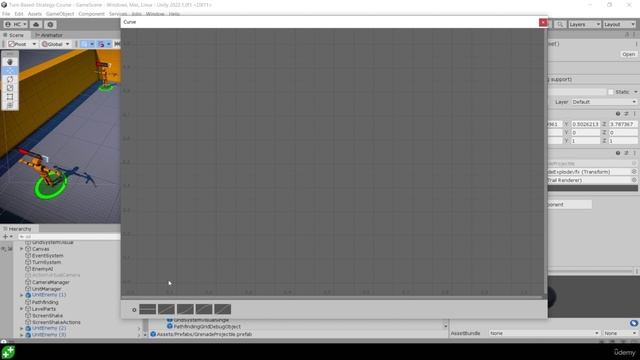The width and height of the screenshot is (640, 360).
Task: Select ScreenShake in Hierarchy
Action: coord(47,316)
